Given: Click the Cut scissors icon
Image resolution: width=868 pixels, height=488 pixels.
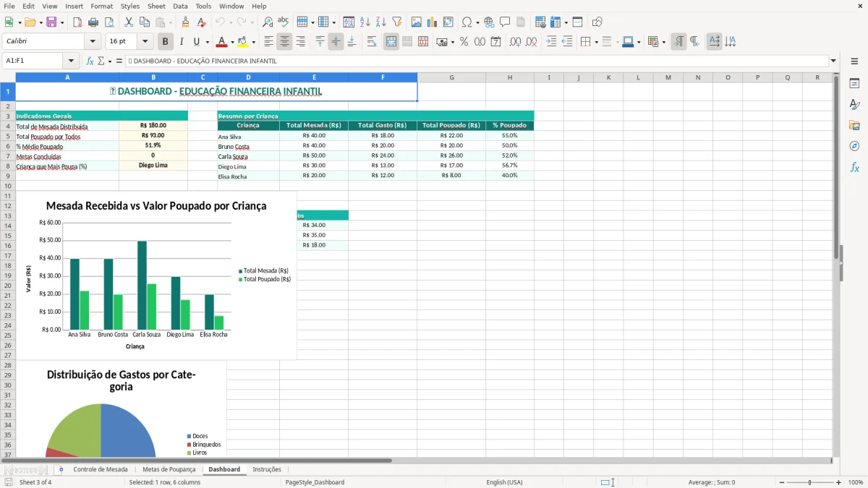Looking at the screenshot, I should tap(129, 22).
